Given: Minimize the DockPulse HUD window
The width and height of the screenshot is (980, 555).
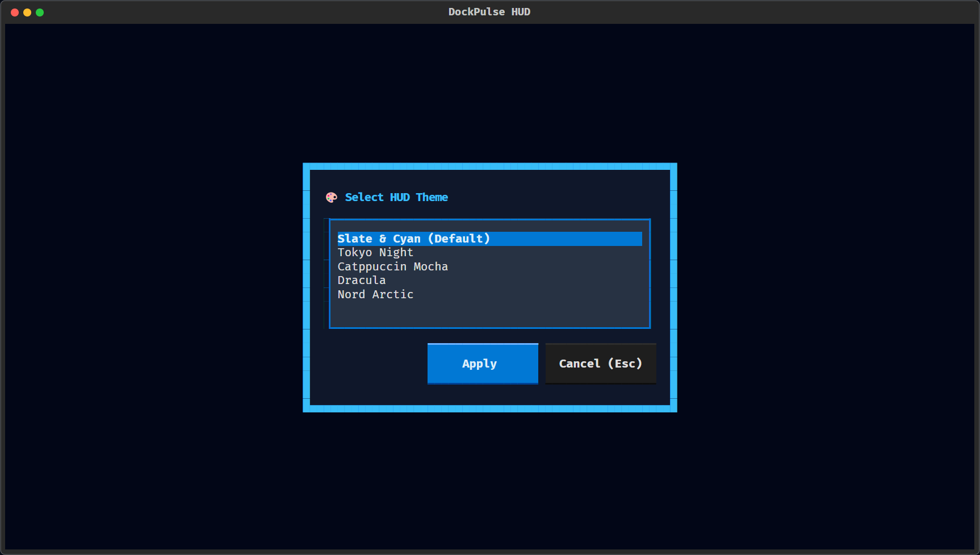Looking at the screenshot, I should (27, 12).
